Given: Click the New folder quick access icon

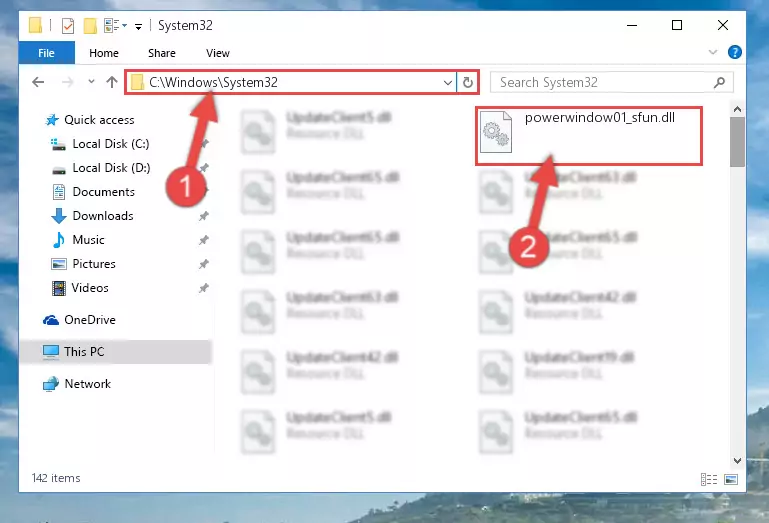Looking at the screenshot, I should coord(90,26).
